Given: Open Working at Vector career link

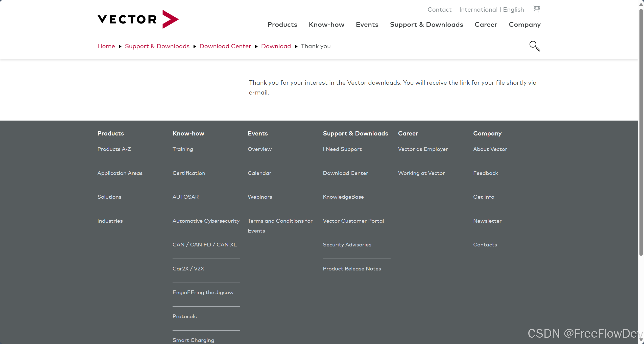Looking at the screenshot, I should 421,173.
